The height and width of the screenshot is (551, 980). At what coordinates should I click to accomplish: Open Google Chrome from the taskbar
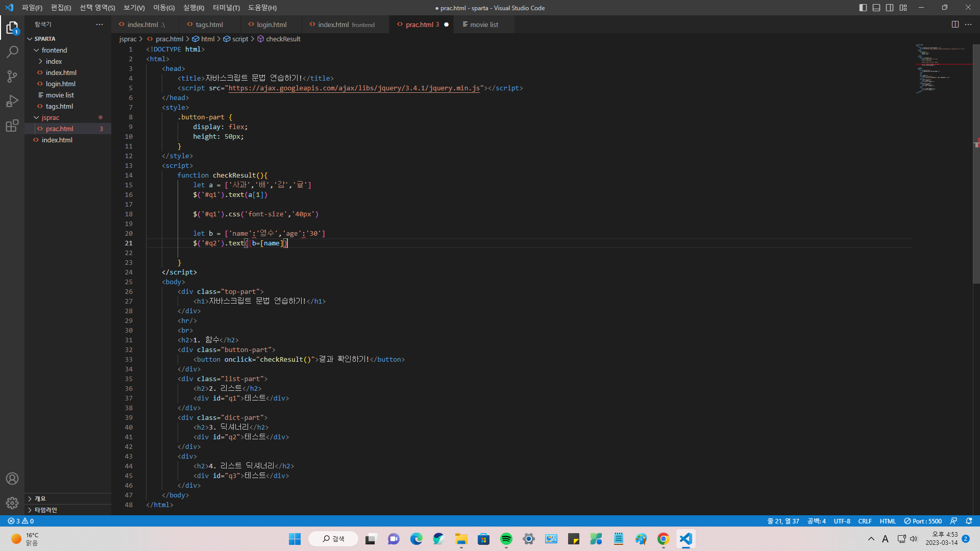[664, 539]
